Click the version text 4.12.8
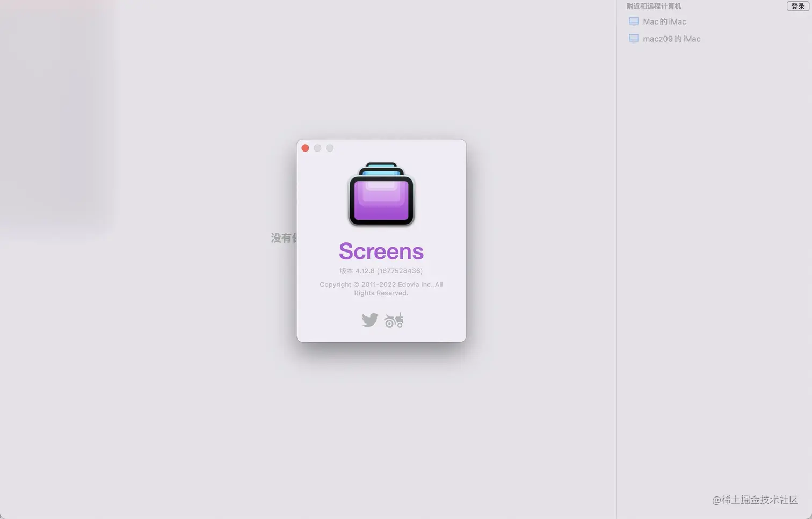The image size is (812, 519). coord(381,271)
